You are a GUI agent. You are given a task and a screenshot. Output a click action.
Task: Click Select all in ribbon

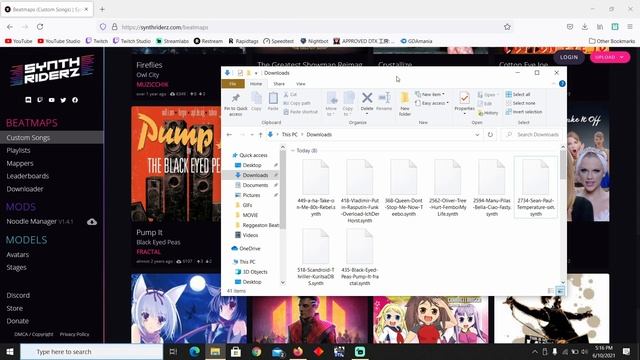(518, 94)
